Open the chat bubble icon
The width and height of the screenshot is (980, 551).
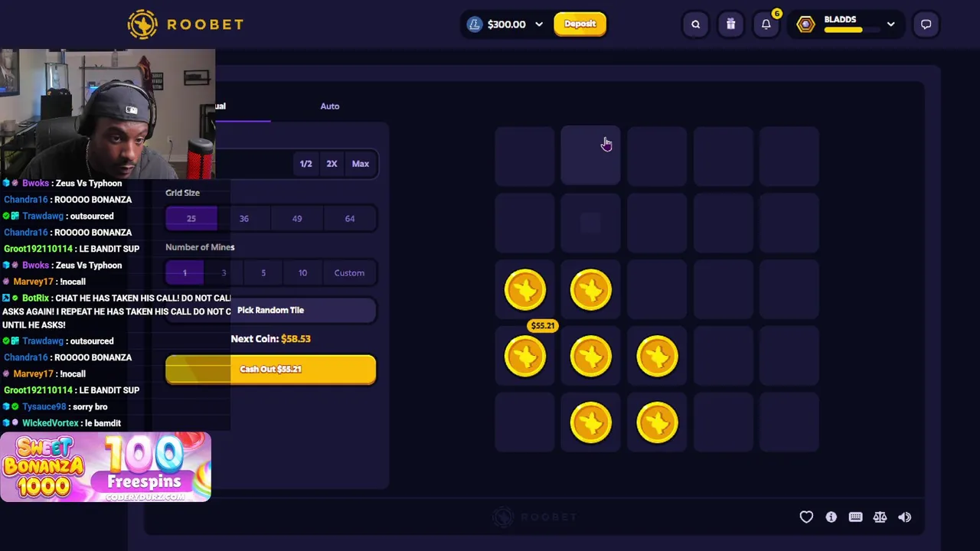[x=926, y=24]
